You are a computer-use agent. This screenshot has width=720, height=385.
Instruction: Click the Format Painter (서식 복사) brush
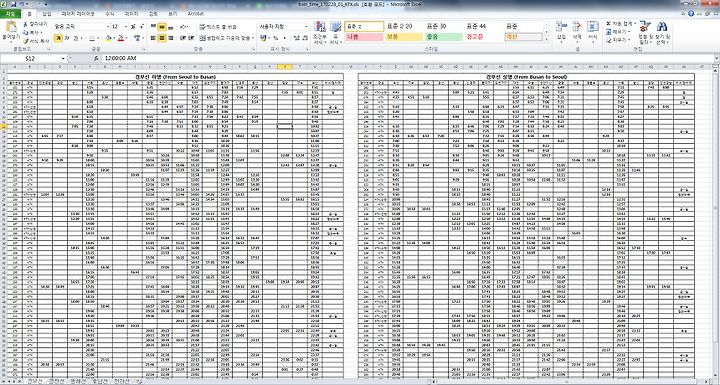25,41
